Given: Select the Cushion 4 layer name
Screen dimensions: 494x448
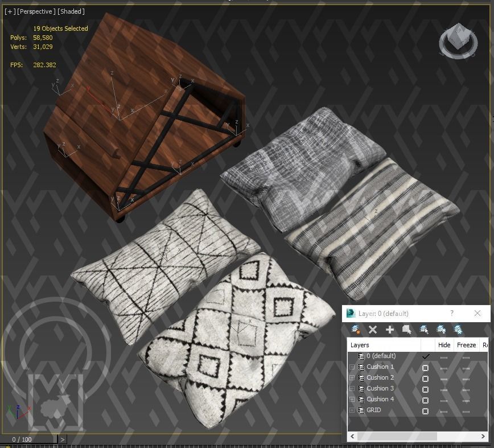Looking at the screenshot, I should [380, 399].
